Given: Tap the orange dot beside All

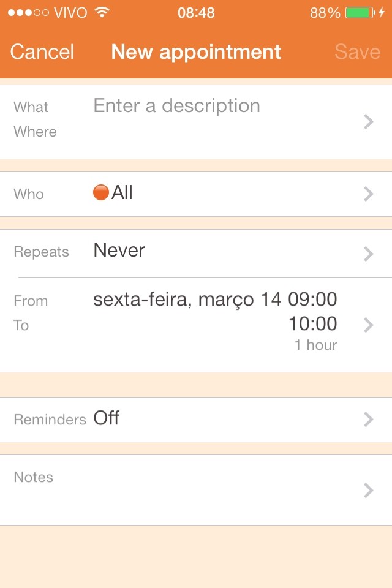Looking at the screenshot, I should [x=100, y=193].
